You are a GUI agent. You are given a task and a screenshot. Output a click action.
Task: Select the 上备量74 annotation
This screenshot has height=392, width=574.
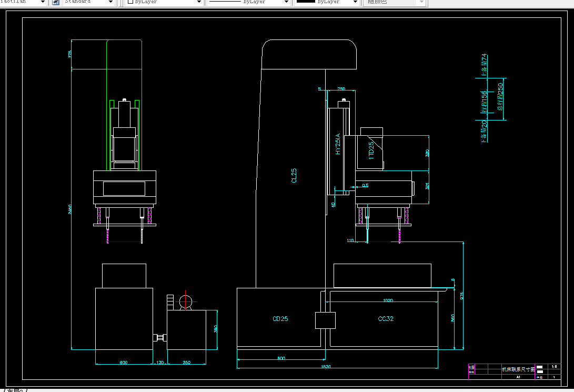point(484,65)
